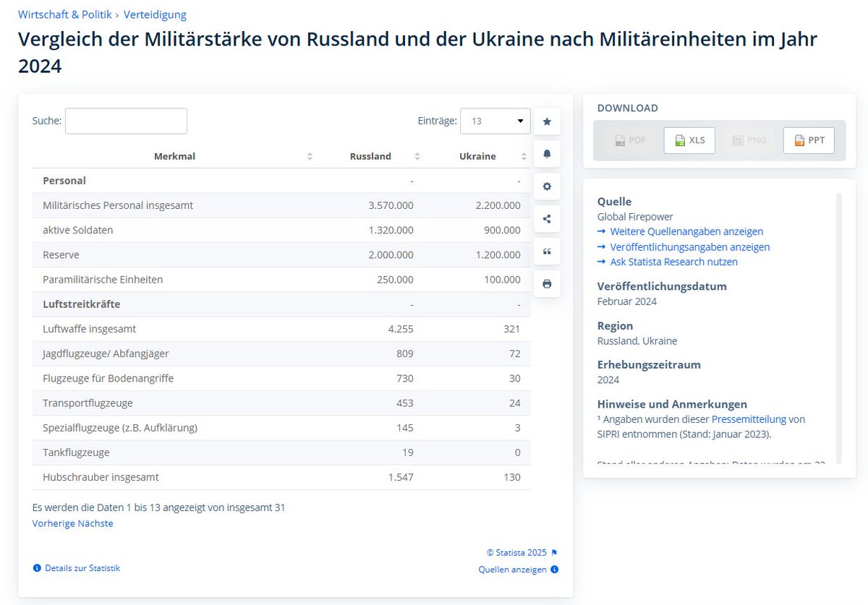Click the Februar 2024 publication date
The image size is (868, 605).
pyautogui.click(x=627, y=301)
